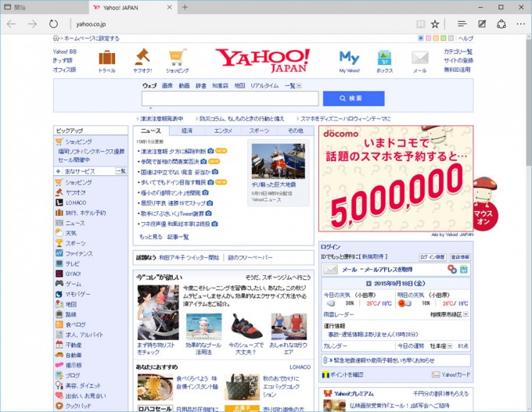
Task: Click the down arrow beside 主なサービス
Action: pyautogui.click(x=59, y=171)
